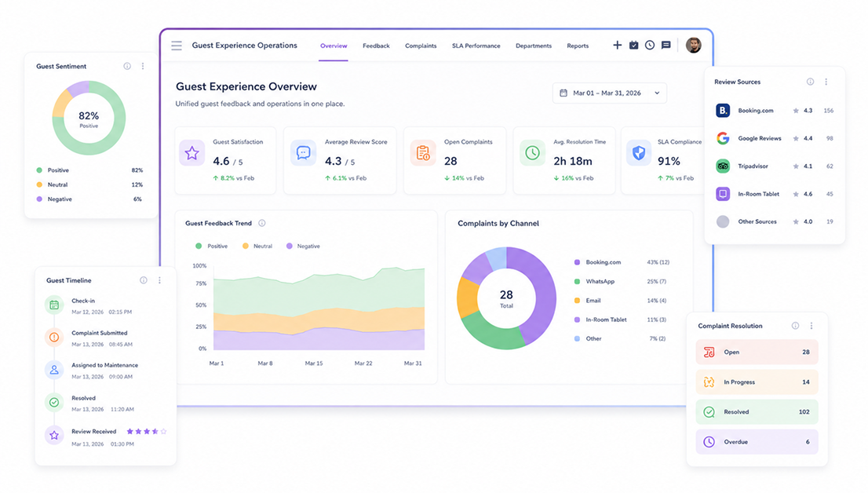Click the plus add icon in header
Viewport: 868px width, 493px height.
617,45
